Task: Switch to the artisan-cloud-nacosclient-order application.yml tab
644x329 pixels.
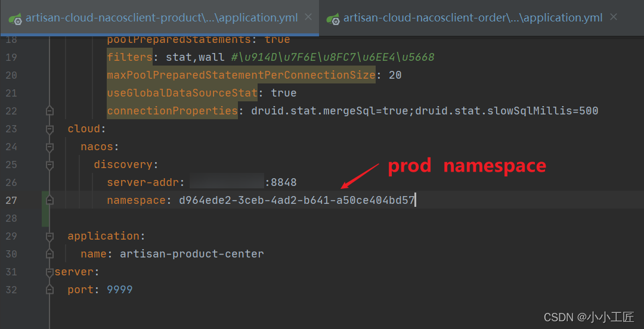Action: point(473,18)
